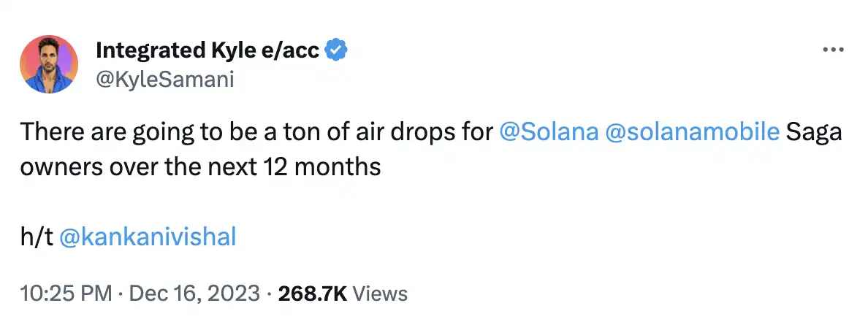Click the Dec 16, 2023 date

click(x=194, y=293)
